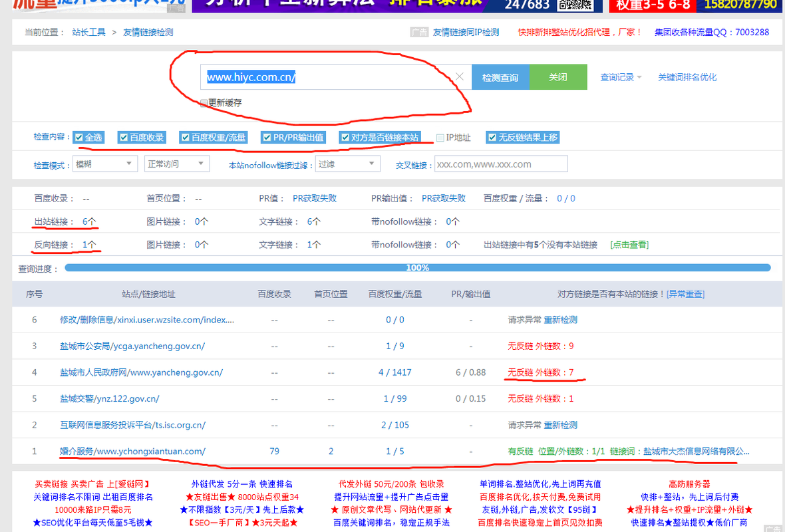This screenshot has width=785, height=532.
Task: Toggle the PR/PR输出值 checkbox
Action: (x=267, y=137)
